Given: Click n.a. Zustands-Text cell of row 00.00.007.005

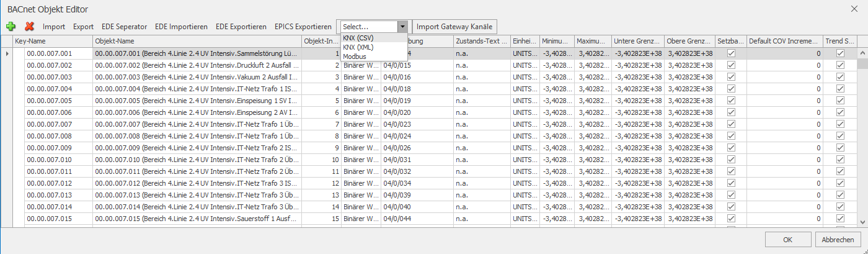Looking at the screenshot, I should (481, 101).
